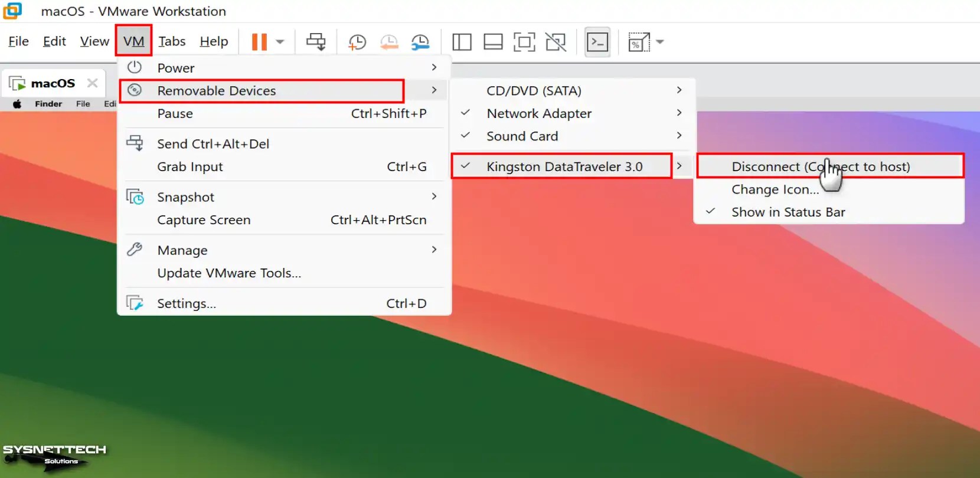The height and width of the screenshot is (478, 980).
Task: Toggle the Network Adapter checkmark
Action: click(465, 112)
